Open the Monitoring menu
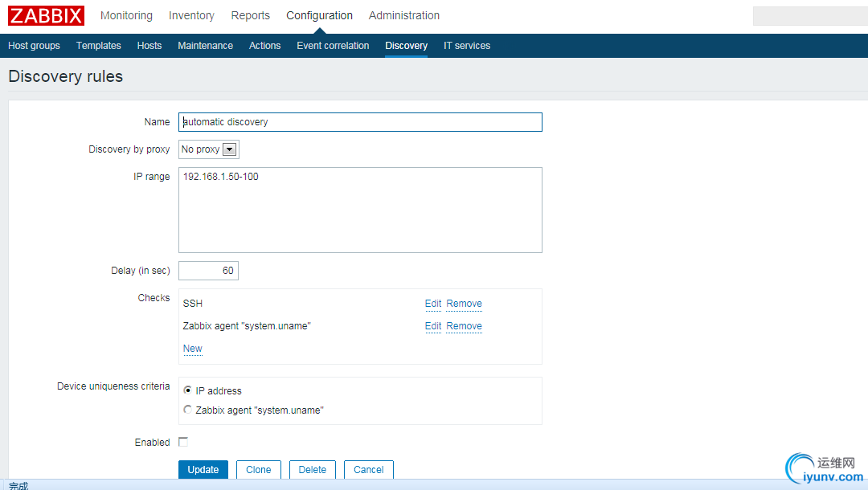Image resolution: width=868 pixels, height=490 pixels. click(126, 15)
